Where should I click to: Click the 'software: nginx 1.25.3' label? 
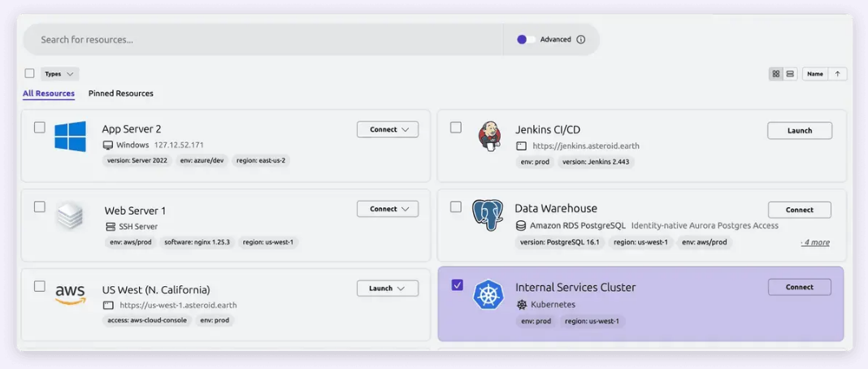coord(197,242)
